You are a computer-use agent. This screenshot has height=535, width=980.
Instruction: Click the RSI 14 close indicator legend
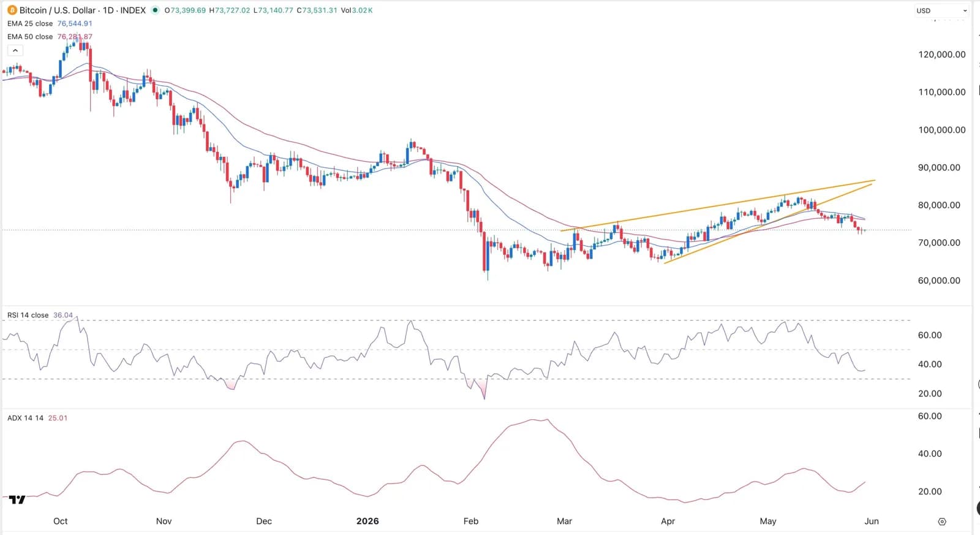pos(28,315)
